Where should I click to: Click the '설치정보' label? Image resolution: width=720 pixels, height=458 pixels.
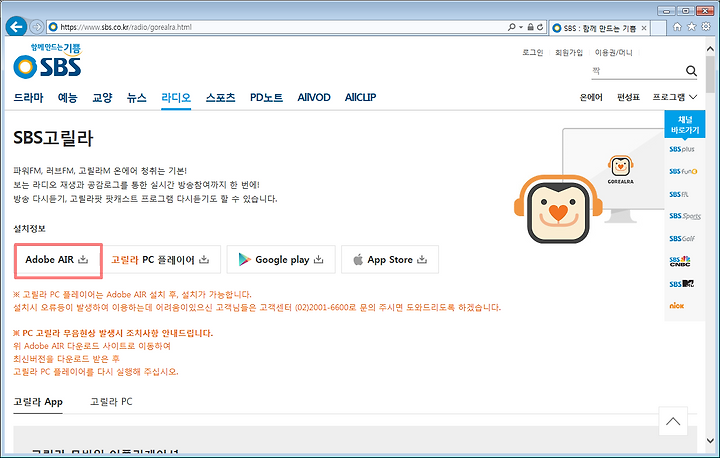(x=29, y=229)
